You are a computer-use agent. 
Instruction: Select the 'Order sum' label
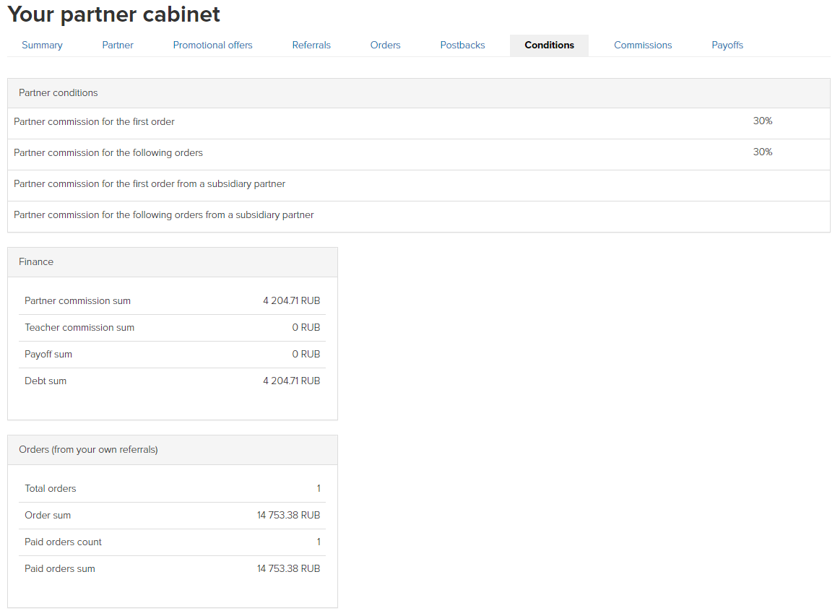(48, 516)
